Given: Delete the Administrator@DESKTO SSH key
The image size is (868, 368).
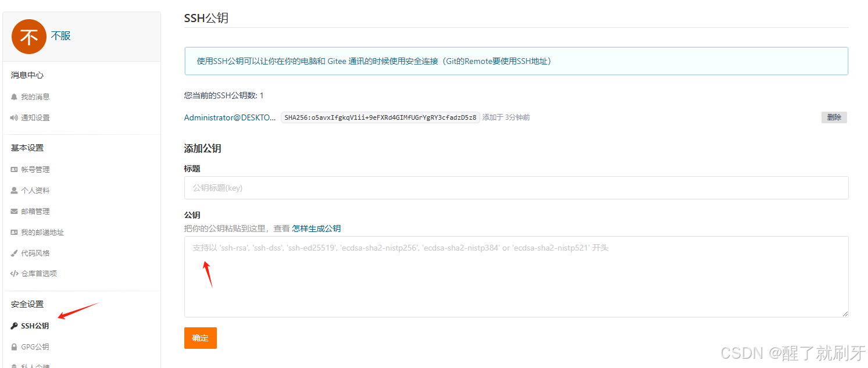Looking at the screenshot, I should 834,117.
